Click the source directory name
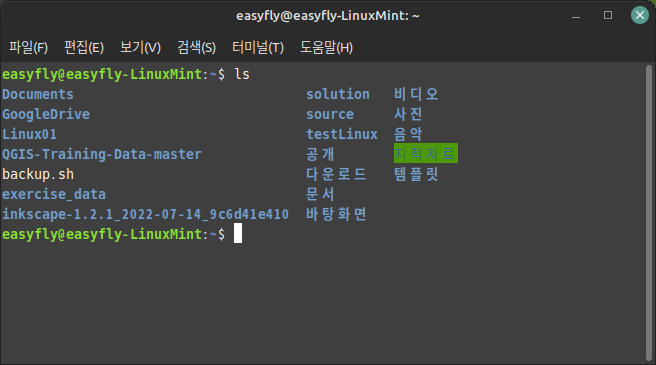The width and height of the screenshot is (656, 365). click(330, 114)
